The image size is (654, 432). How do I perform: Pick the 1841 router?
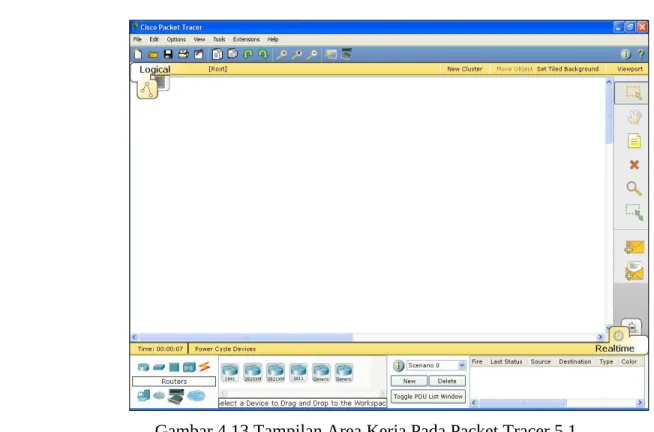230,372
